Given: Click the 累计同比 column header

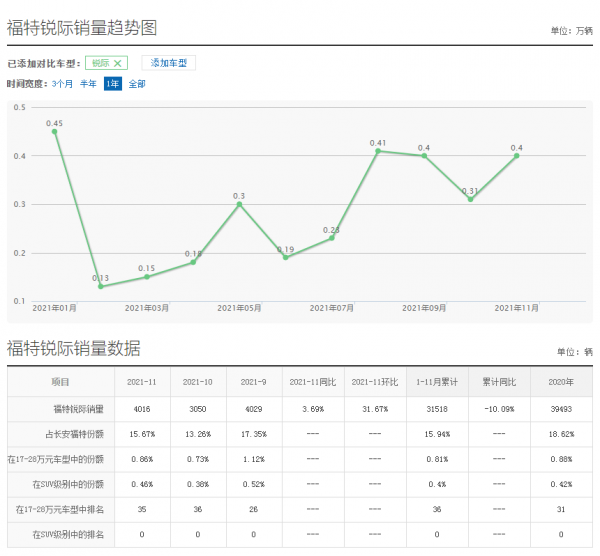Looking at the screenshot, I should click(x=499, y=382).
